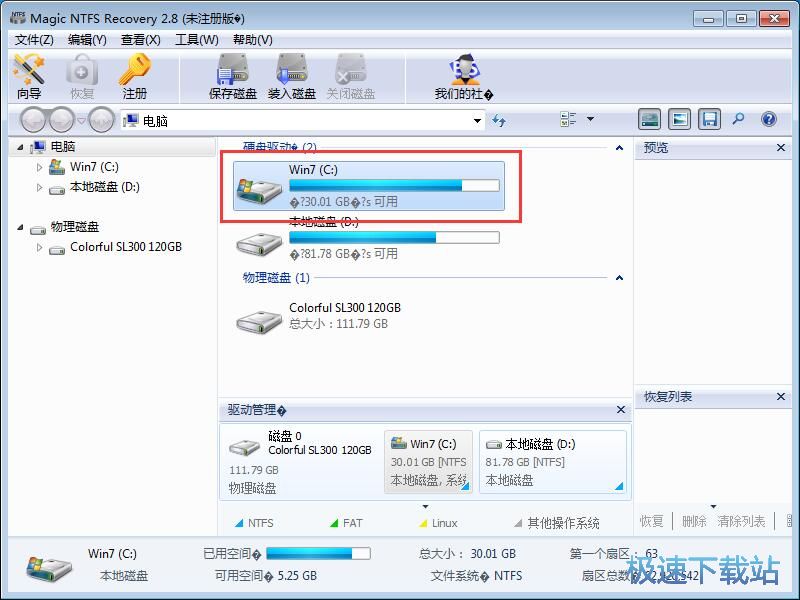Screen dimensions: 800x600
Task: Select the Win7 (C:) drive tile
Action: (x=368, y=186)
